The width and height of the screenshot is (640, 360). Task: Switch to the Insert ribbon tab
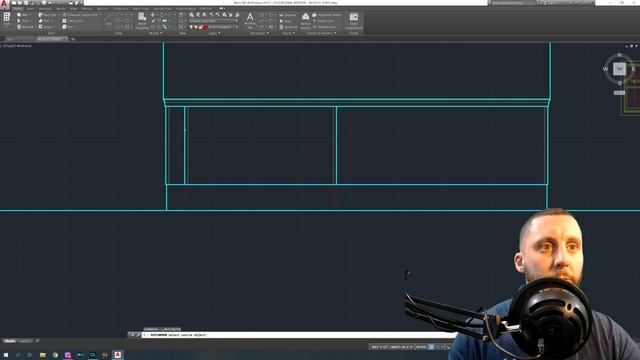coord(31,8)
